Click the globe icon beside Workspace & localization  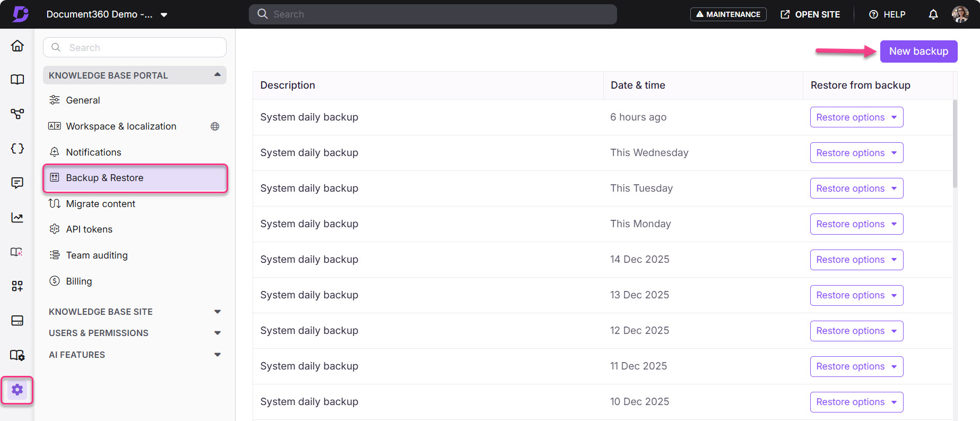tap(215, 126)
